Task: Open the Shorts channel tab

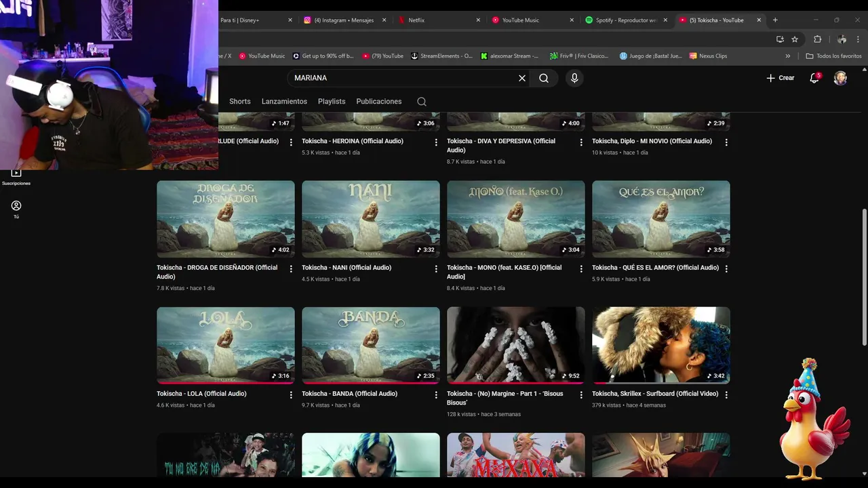Action: coord(240,102)
